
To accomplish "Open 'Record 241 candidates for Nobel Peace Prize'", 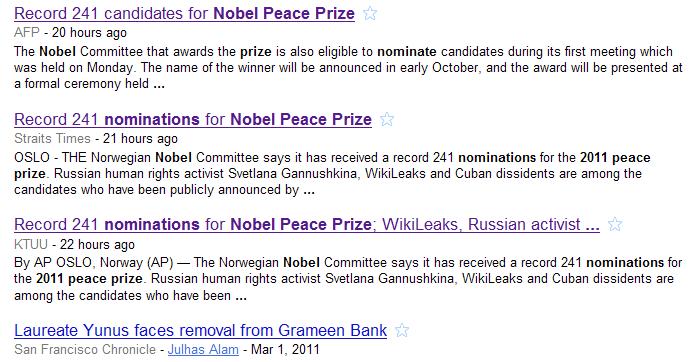I will (x=184, y=13).
